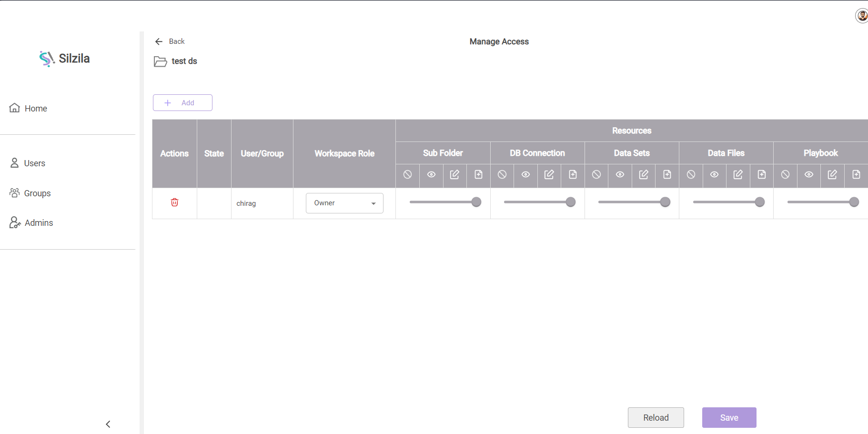Click the test ds folder icon

pyautogui.click(x=160, y=61)
